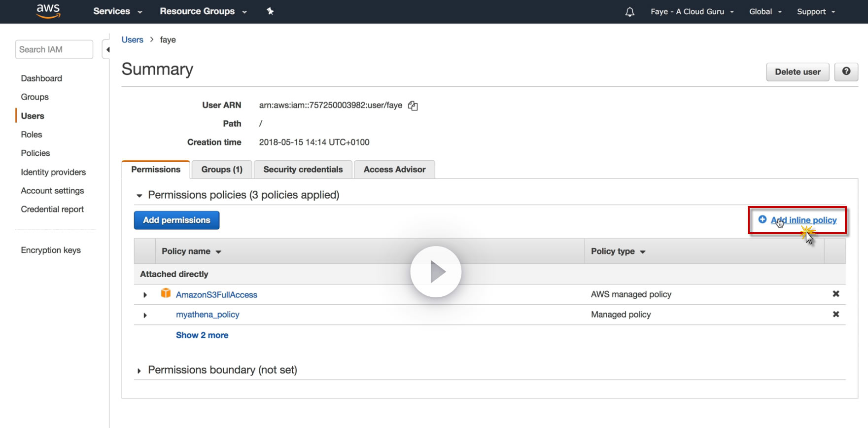Screen dimensions: 868x428
Task: Collapse the Permissions policies section
Action: click(x=139, y=196)
